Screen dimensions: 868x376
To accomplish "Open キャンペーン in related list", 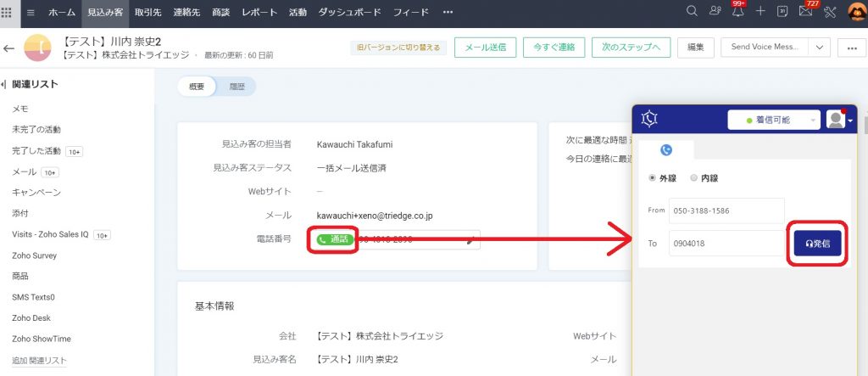I will pos(36,193).
